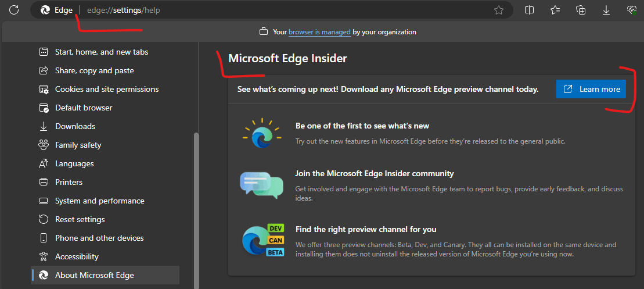
Task: Click the Accessibility figure icon
Action: pyautogui.click(x=44, y=256)
